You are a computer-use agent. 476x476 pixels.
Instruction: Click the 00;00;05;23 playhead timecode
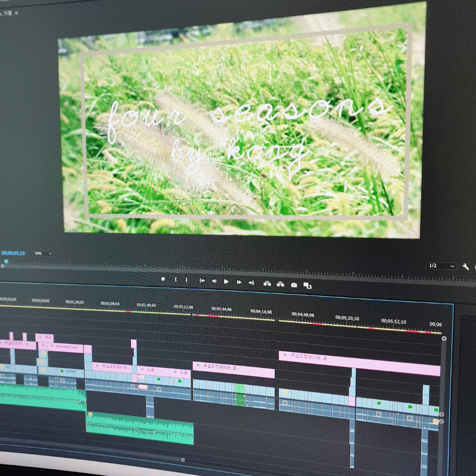(13, 253)
